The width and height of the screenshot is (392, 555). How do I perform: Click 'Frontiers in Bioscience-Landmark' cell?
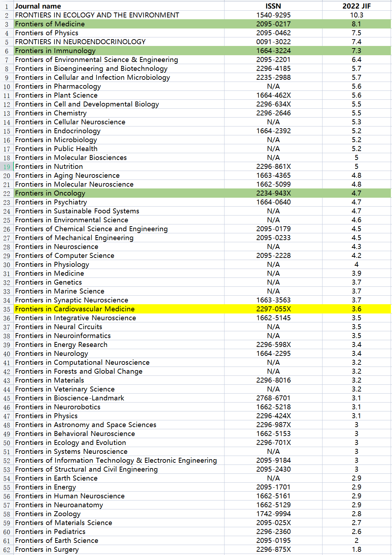pos(119,398)
